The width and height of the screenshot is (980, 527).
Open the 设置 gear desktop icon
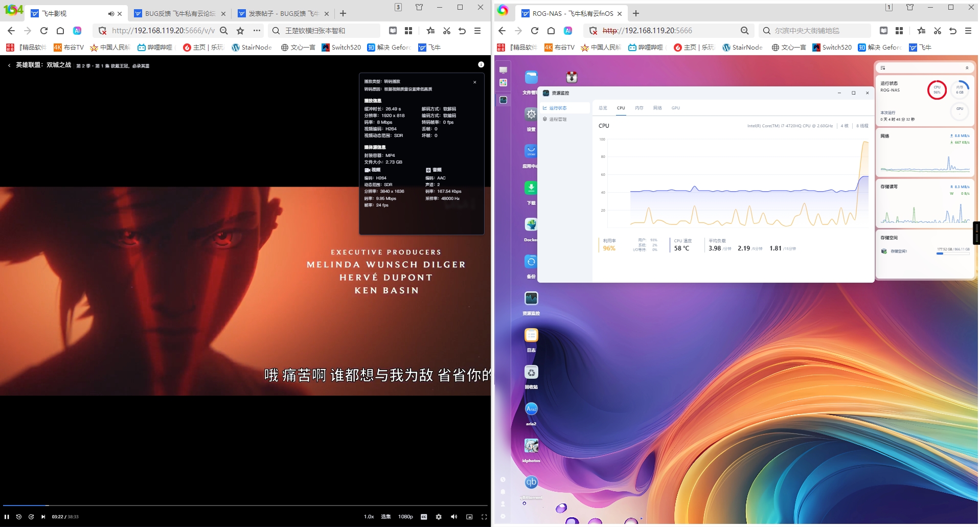coord(531,114)
